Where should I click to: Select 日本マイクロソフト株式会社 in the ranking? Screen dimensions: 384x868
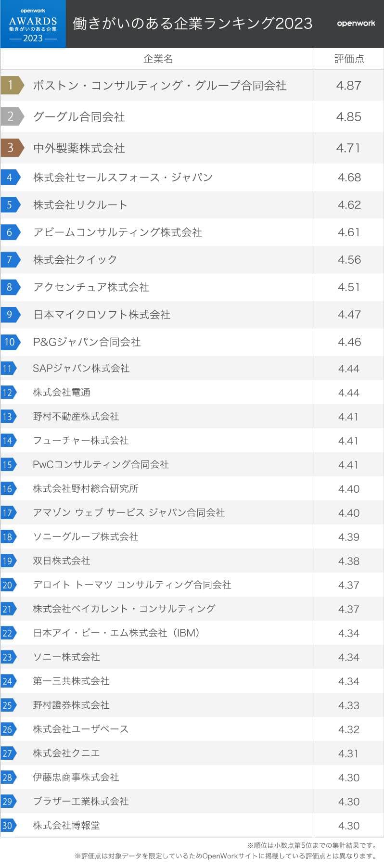[102, 315]
